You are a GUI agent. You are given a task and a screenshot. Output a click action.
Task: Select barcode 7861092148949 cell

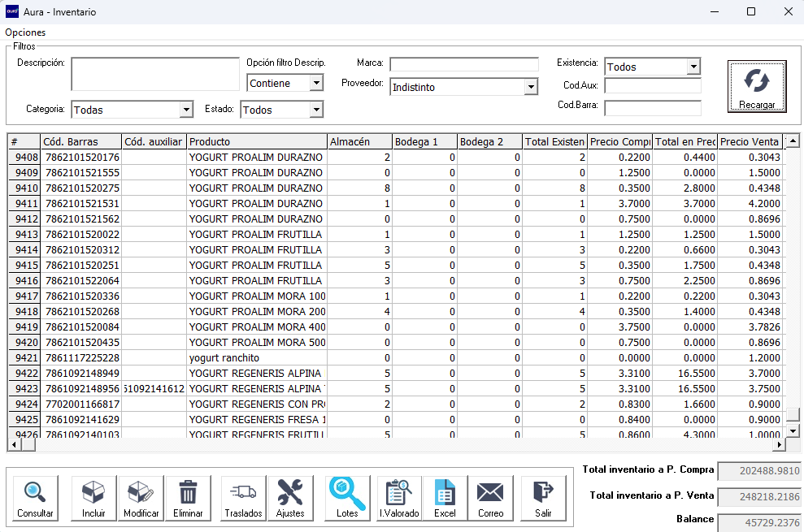82,373
